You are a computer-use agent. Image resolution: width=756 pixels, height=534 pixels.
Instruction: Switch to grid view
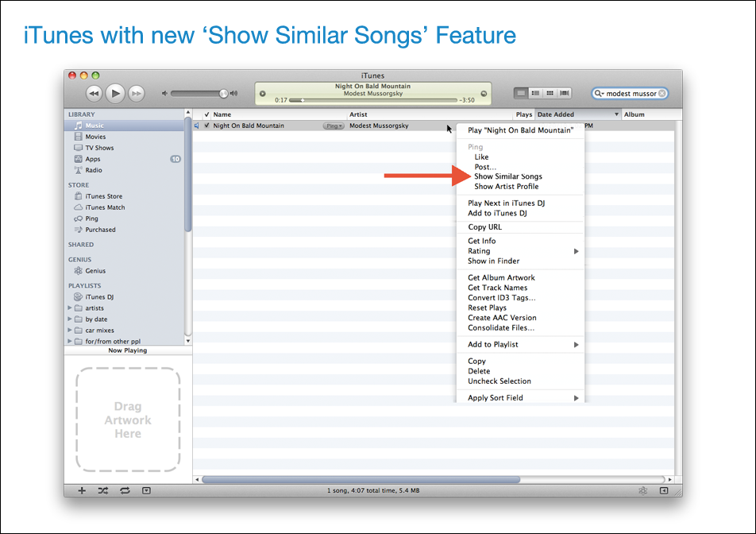tap(550, 93)
